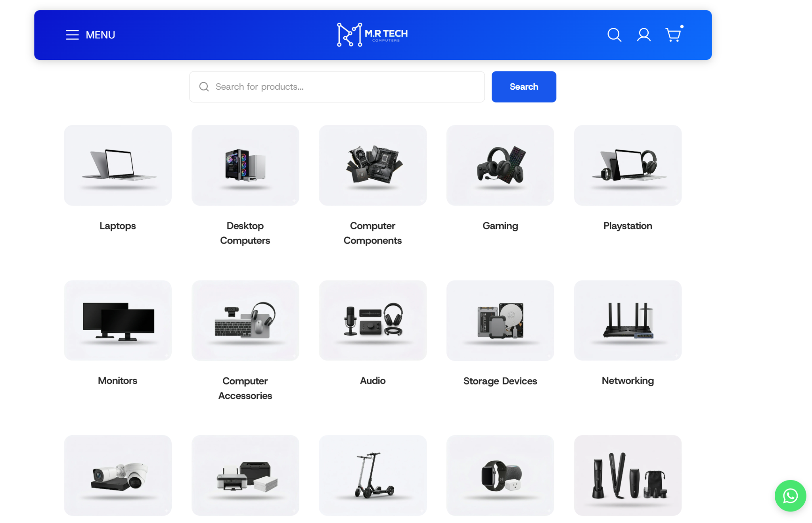Click the Desktop Computers label
The image size is (812, 523).
point(245,233)
